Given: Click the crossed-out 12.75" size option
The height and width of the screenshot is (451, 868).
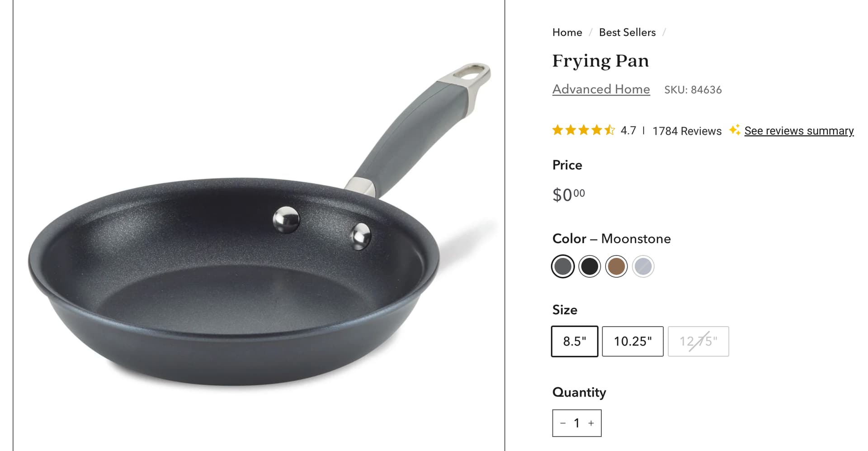Looking at the screenshot, I should pos(698,341).
